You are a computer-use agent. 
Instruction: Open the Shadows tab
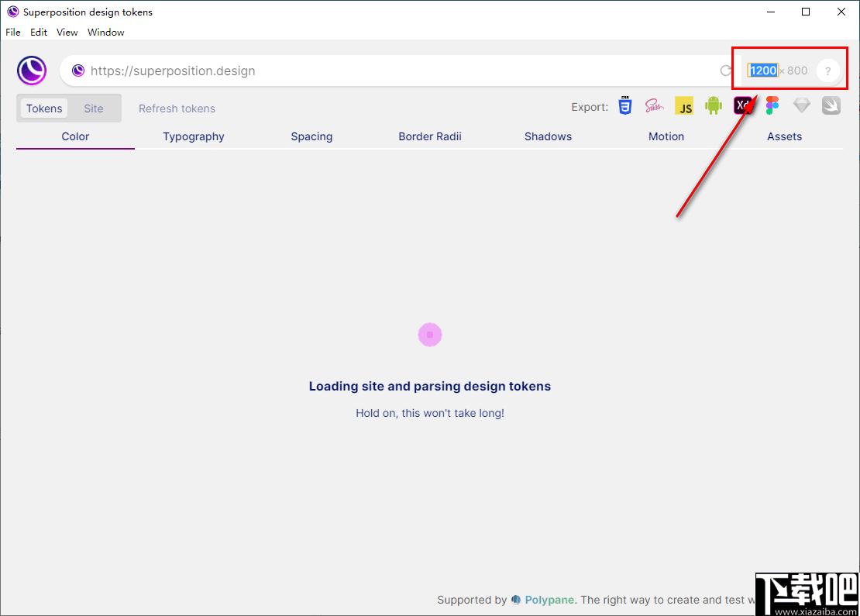click(x=548, y=136)
